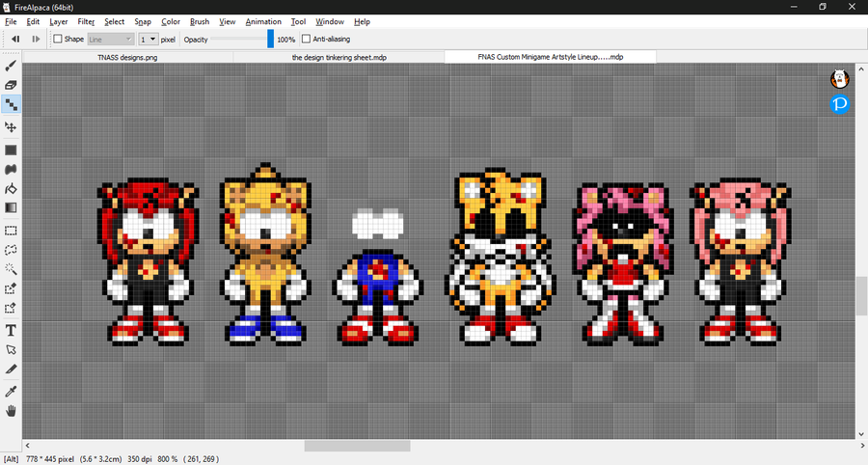Screen dimensions: 868x465
Task: Open the Select menu
Action: pos(114,21)
